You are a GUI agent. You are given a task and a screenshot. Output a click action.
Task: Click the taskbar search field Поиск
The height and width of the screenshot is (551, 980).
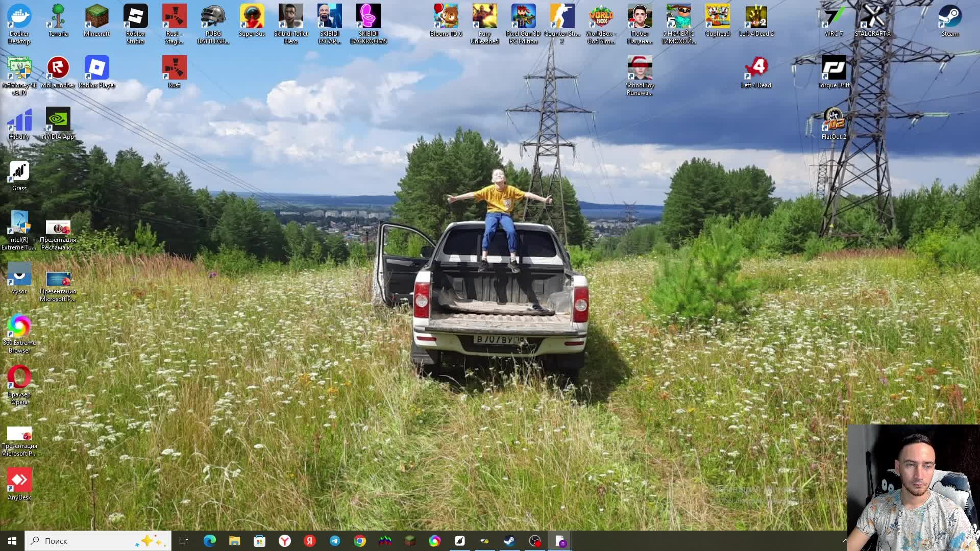click(87, 541)
